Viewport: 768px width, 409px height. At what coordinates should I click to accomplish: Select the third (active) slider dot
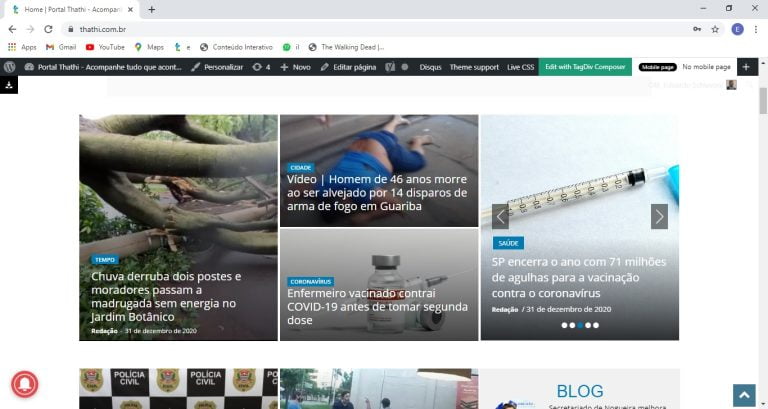pyautogui.click(x=580, y=325)
